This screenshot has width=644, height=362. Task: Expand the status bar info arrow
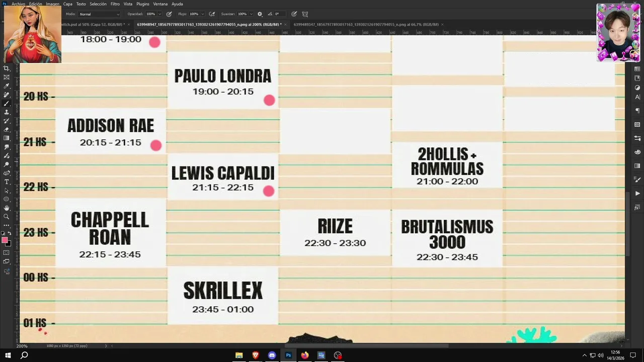(x=106, y=346)
